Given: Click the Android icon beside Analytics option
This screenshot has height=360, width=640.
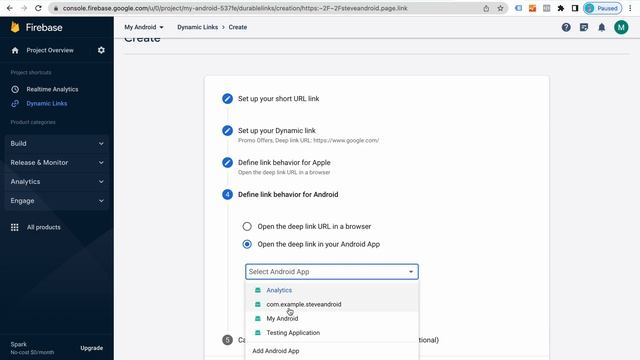Looking at the screenshot, I should coord(258,290).
